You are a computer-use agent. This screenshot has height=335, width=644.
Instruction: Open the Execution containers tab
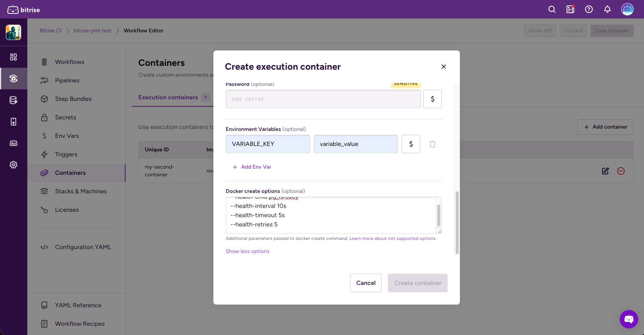pyautogui.click(x=168, y=97)
